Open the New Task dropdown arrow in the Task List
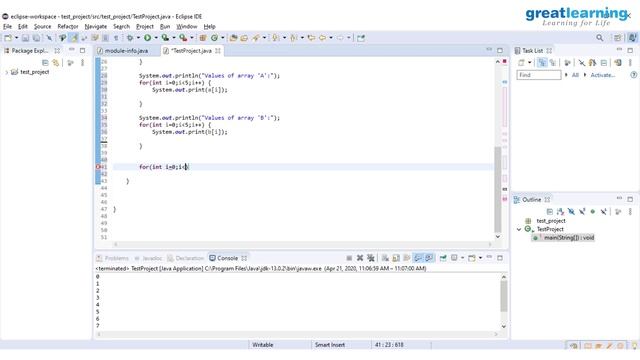Screen dimensions: 640x360 pos(530,63)
